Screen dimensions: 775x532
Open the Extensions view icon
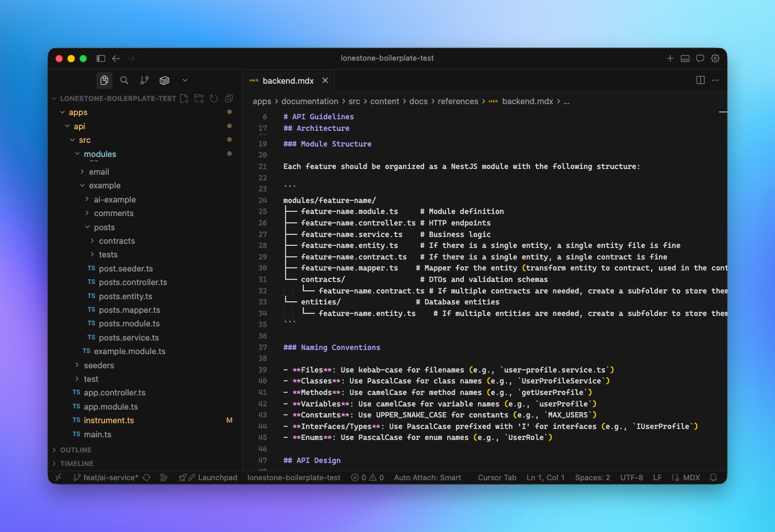point(165,80)
